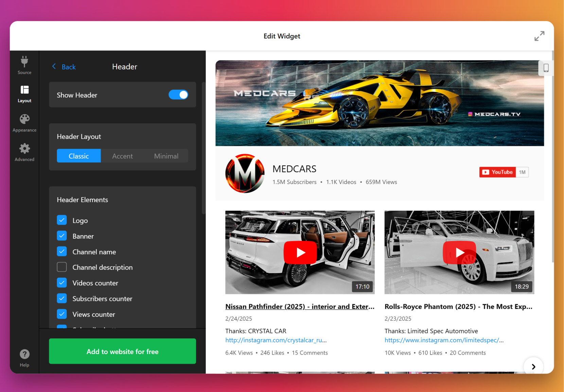Uncheck the Banner checkbox
This screenshot has height=392, width=564.
point(62,236)
